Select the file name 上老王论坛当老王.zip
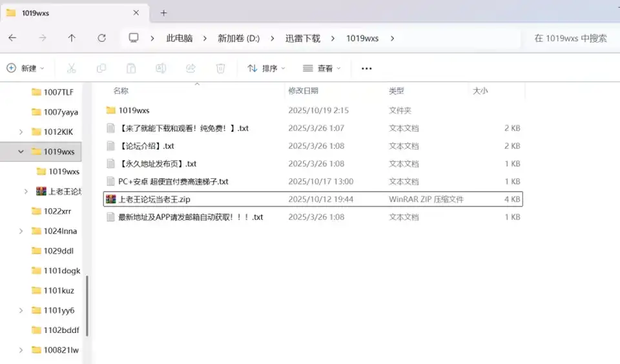Screen dimensions: 620x364 click(154, 199)
